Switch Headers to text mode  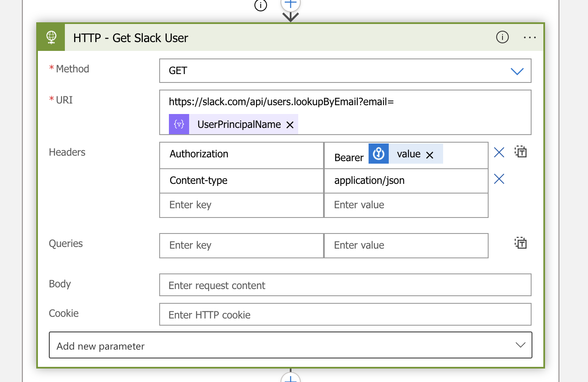pyautogui.click(x=521, y=151)
